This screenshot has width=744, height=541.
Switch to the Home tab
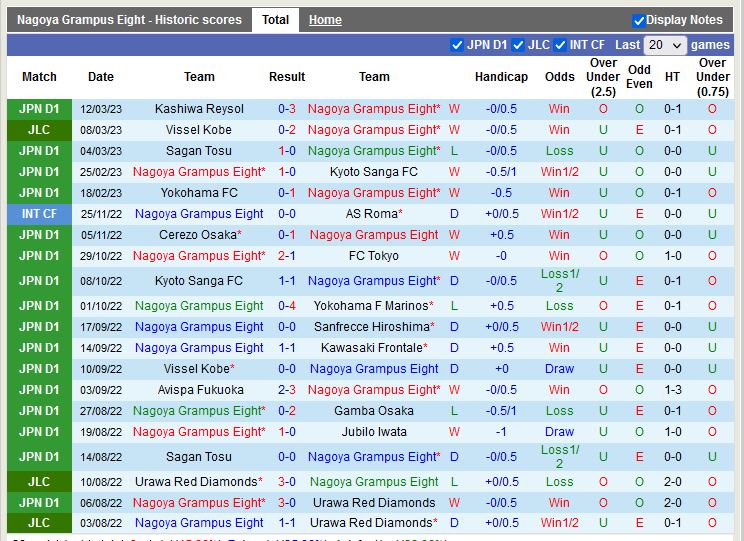coord(325,20)
